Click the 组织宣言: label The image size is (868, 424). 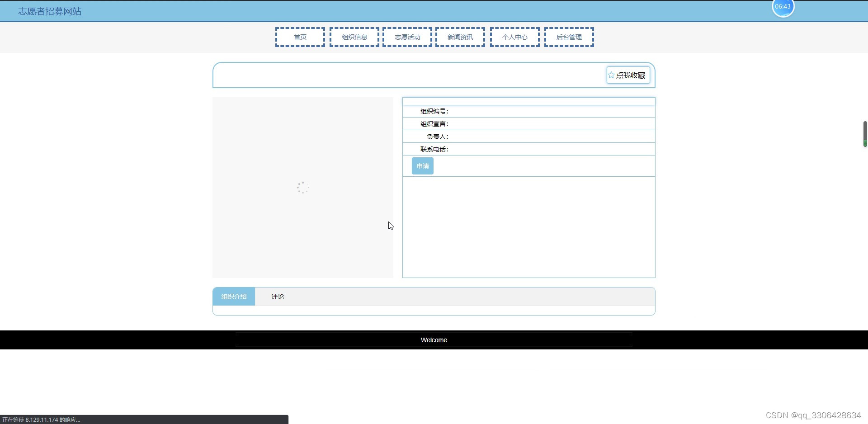click(434, 124)
